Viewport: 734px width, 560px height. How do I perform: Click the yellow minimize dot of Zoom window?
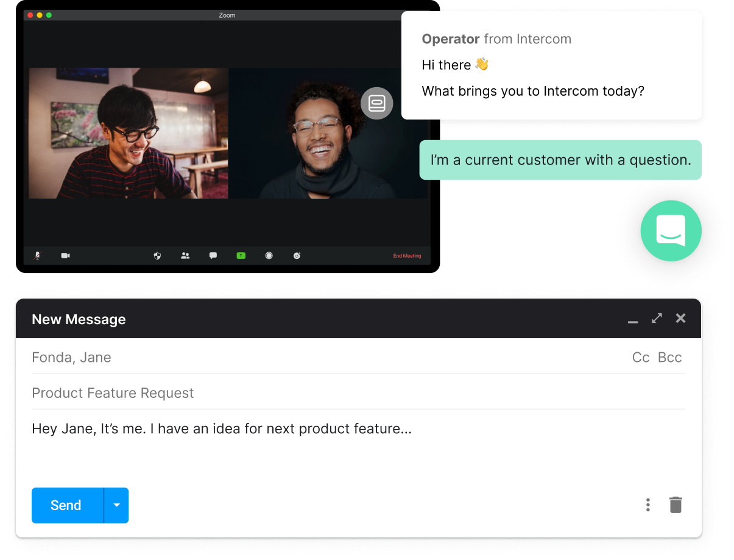[40, 15]
